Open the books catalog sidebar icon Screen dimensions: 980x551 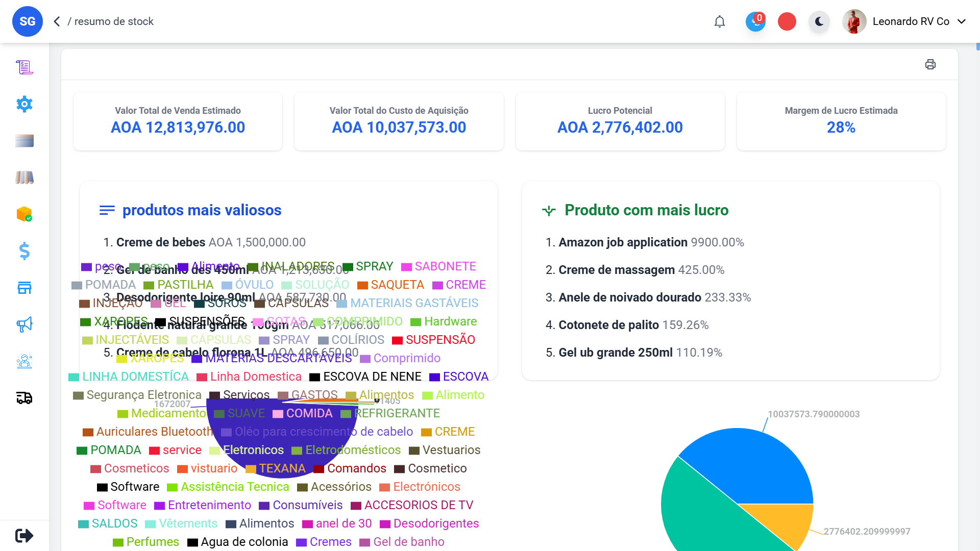coord(24,178)
